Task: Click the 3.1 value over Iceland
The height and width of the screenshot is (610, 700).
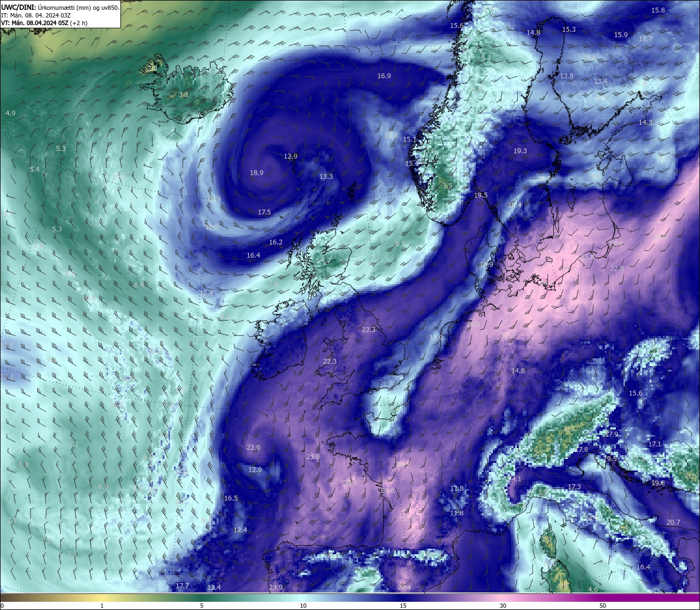Action: [184, 94]
